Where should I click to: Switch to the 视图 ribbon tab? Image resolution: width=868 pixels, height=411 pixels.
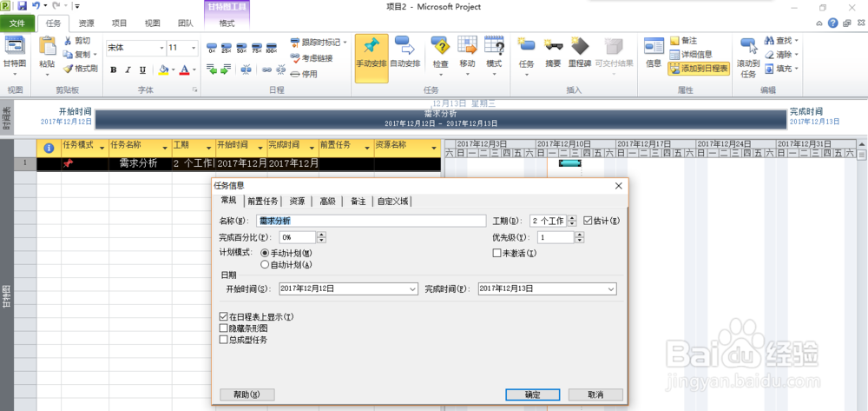click(153, 23)
